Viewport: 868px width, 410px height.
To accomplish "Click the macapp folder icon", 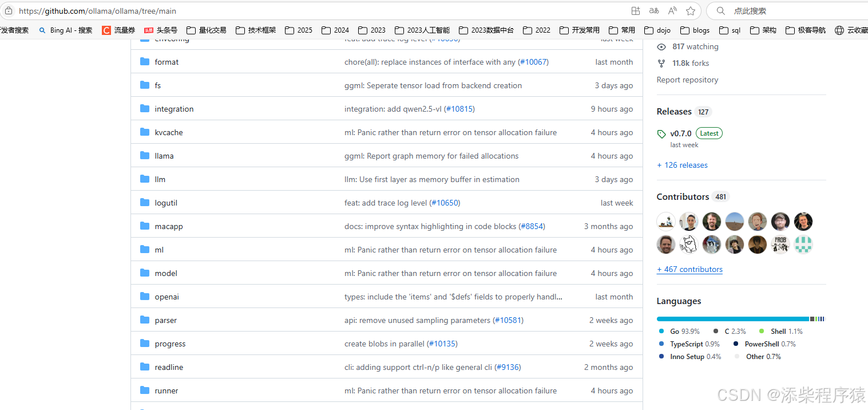I will point(145,226).
